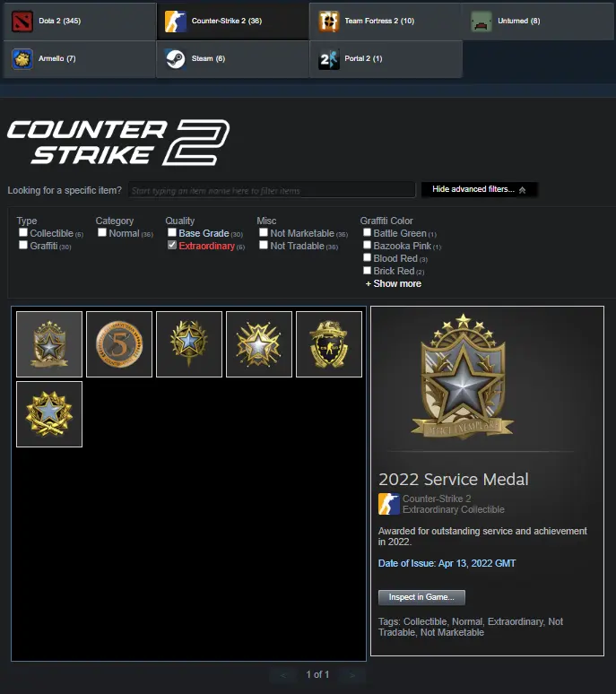Image resolution: width=616 pixels, height=694 pixels.
Task: Click the large 2022 Service Medal image
Action: point(463,377)
